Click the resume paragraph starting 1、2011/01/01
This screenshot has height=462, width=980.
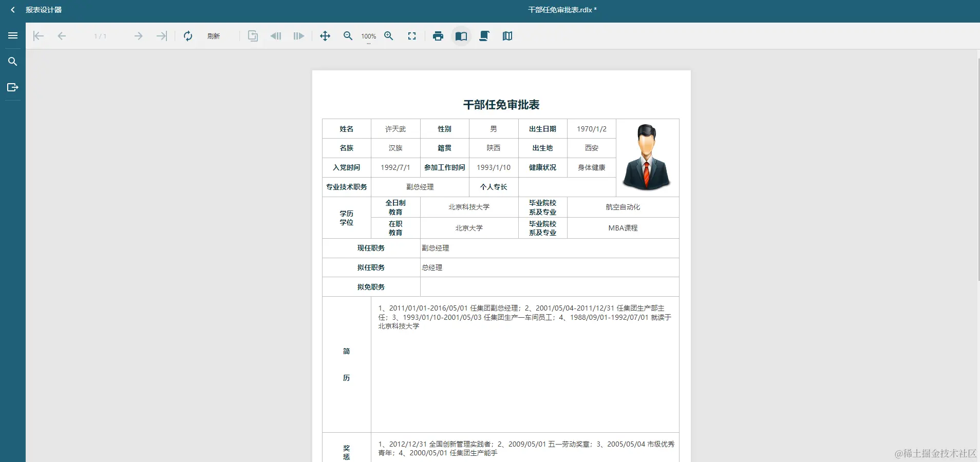pyautogui.click(x=524, y=317)
